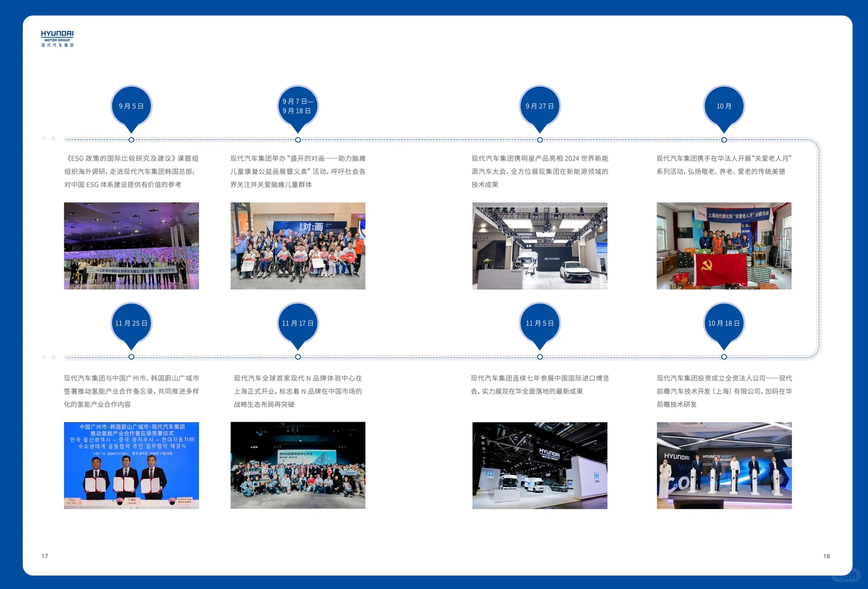The width and height of the screenshot is (868, 589).
Task: Click the timeline node below 9月27日
Action: [540, 140]
